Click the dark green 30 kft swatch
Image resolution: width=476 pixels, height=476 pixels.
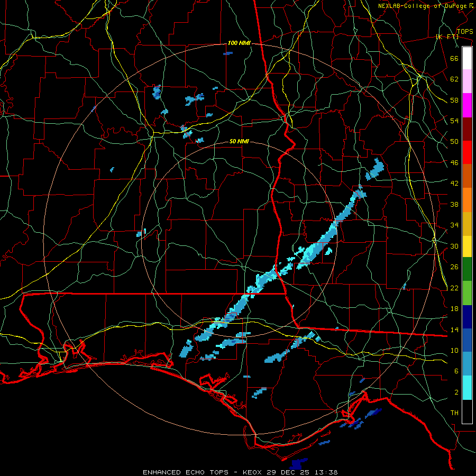pyautogui.click(x=467, y=269)
